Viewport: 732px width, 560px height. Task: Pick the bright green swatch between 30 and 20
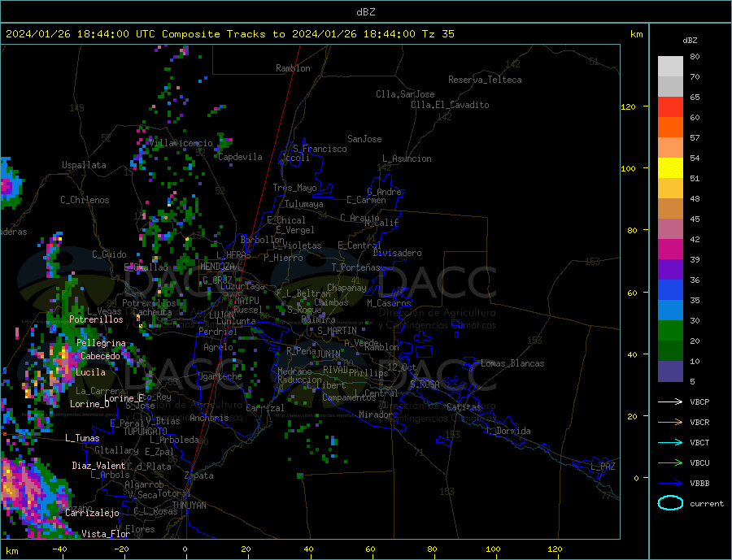pos(670,331)
